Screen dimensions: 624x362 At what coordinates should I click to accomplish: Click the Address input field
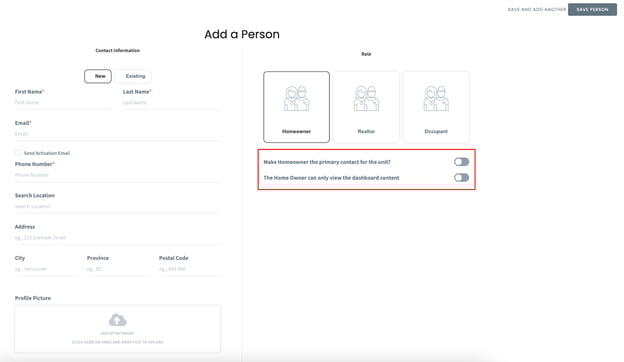117,238
